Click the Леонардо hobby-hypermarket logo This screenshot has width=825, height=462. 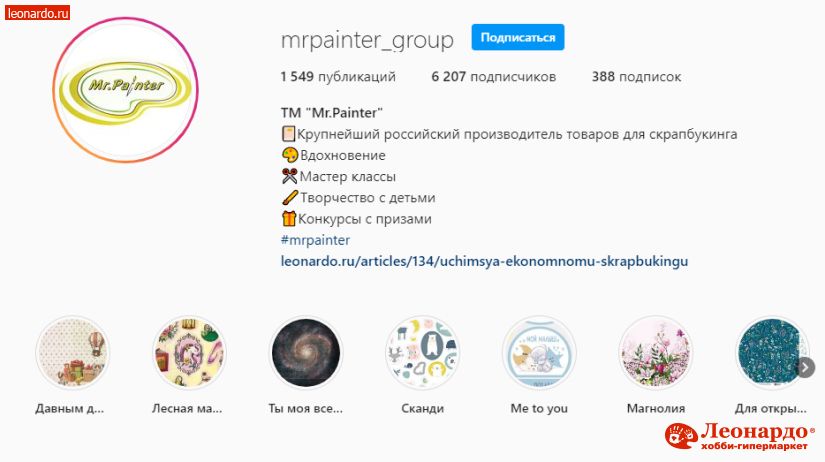click(x=740, y=436)
